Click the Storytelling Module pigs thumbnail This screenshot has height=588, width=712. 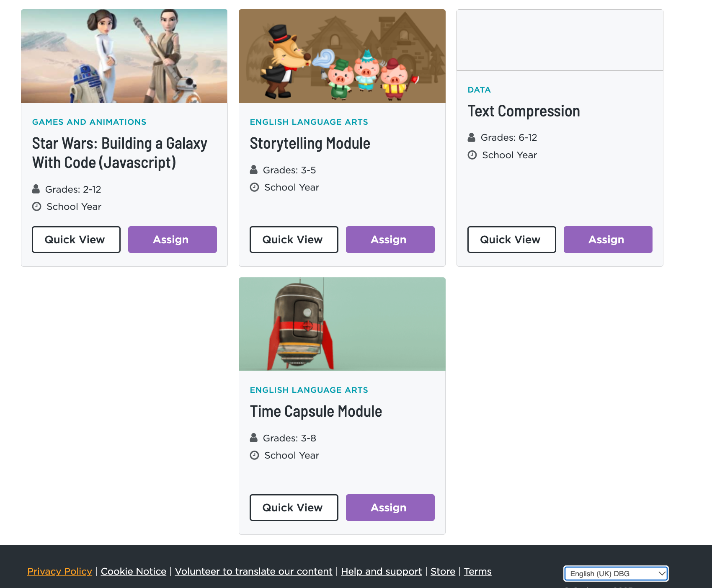(x=342, y=56)
